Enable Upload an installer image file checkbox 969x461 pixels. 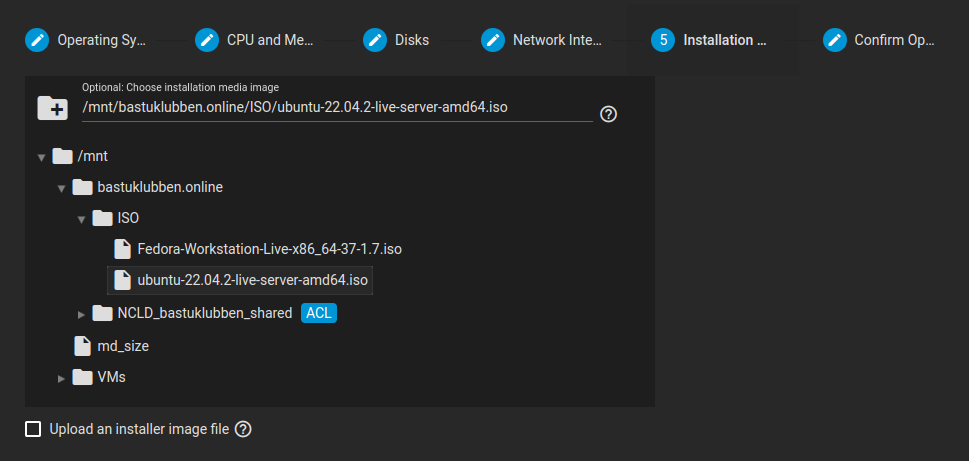33,429
